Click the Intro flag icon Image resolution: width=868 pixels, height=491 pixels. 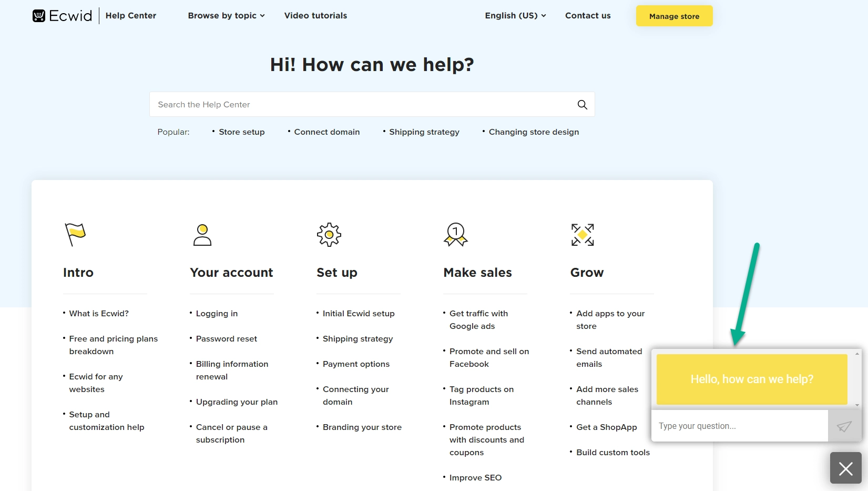(75, 235)
